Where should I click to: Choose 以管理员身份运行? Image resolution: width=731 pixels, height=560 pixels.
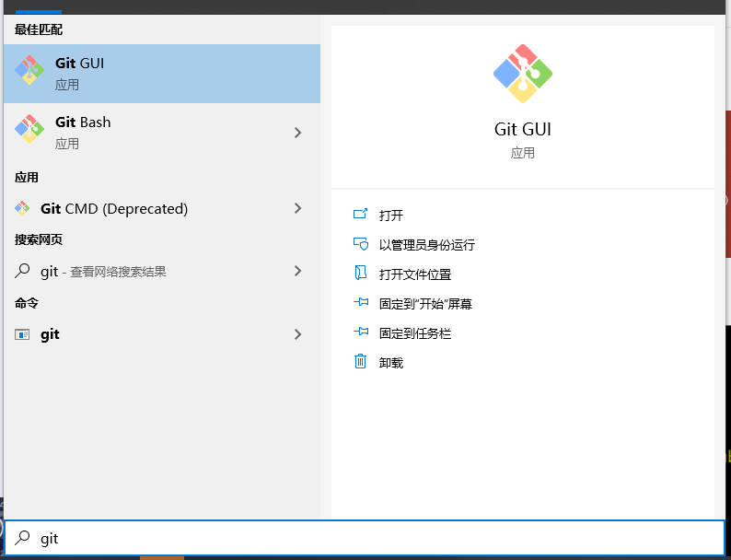[426, 244]
